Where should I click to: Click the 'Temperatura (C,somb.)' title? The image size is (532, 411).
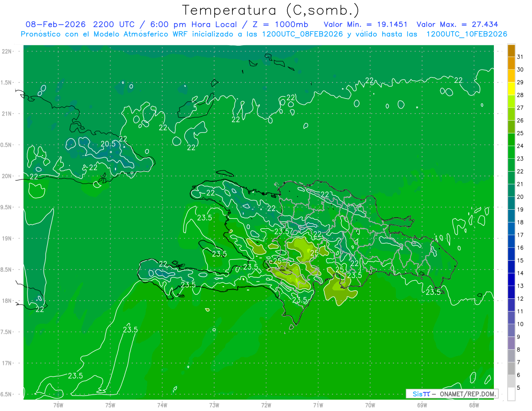coord(271,10)
